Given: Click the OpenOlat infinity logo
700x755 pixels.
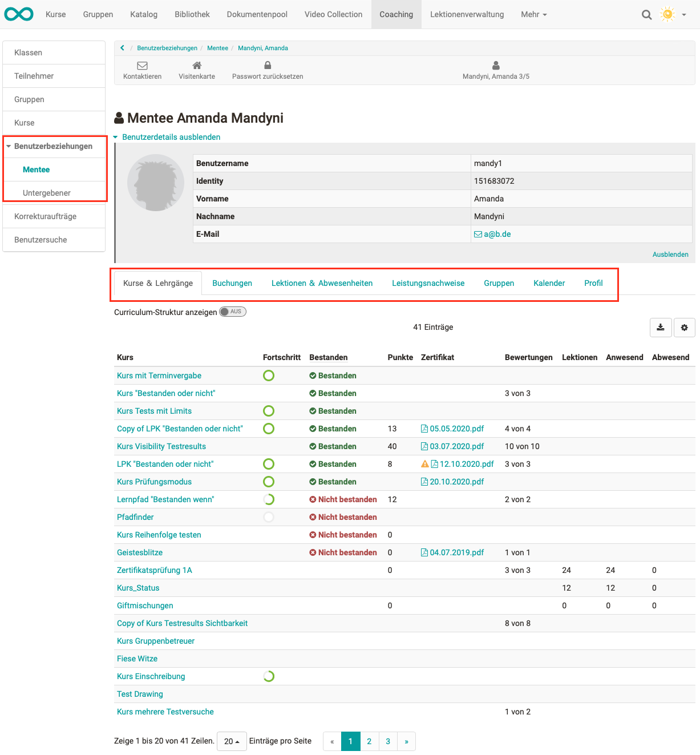Looking at the screenshot, I should [19, 14].
